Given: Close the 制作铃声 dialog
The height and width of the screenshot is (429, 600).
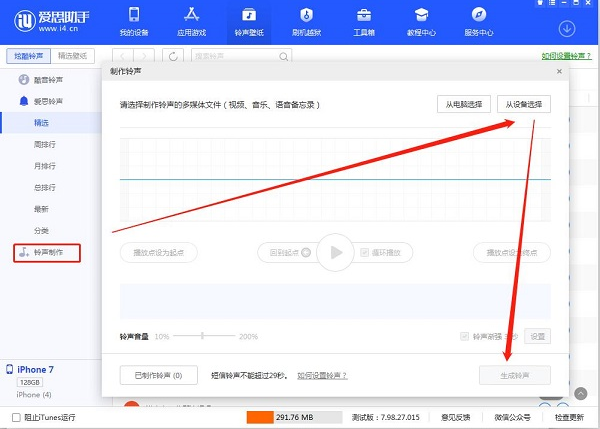Looking at the screenshot, I should tap(559, 71).
